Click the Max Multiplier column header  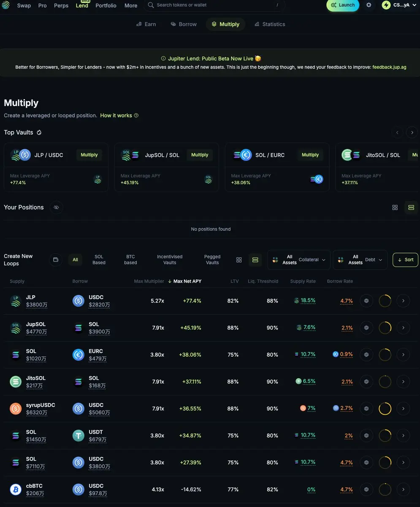coord(149,281)
